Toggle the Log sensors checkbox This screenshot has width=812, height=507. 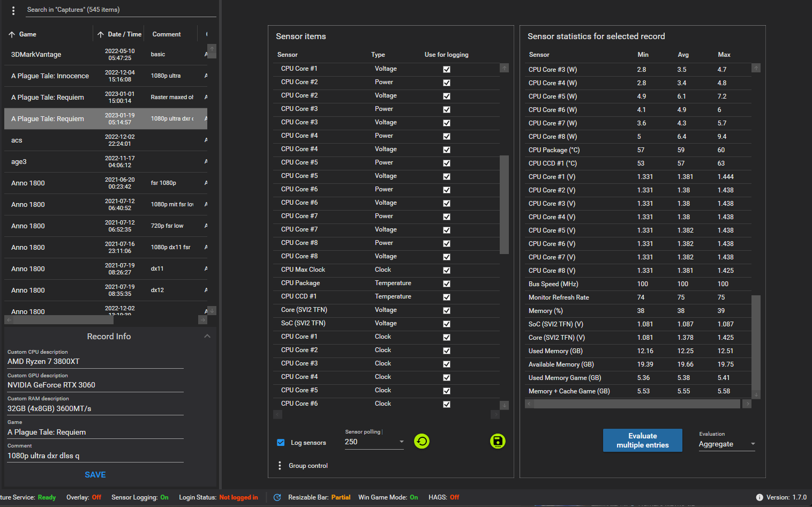[x=281, y=443]
